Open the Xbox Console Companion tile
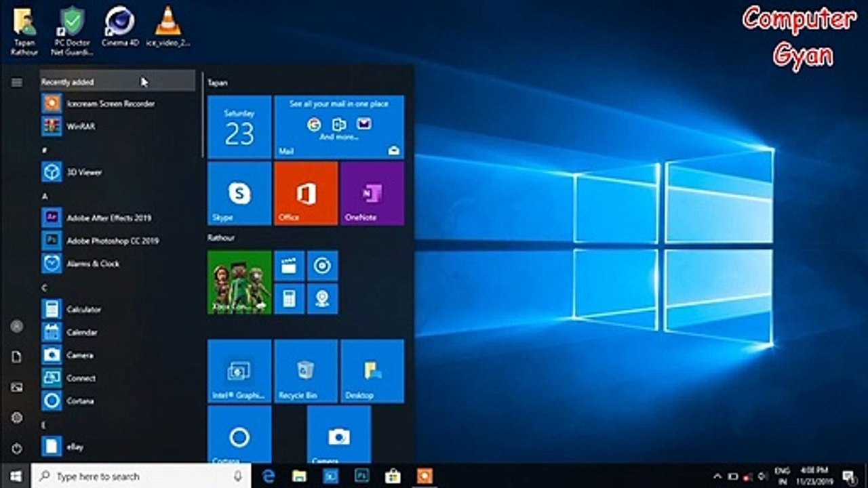The image size is (868, 488). 239,282
